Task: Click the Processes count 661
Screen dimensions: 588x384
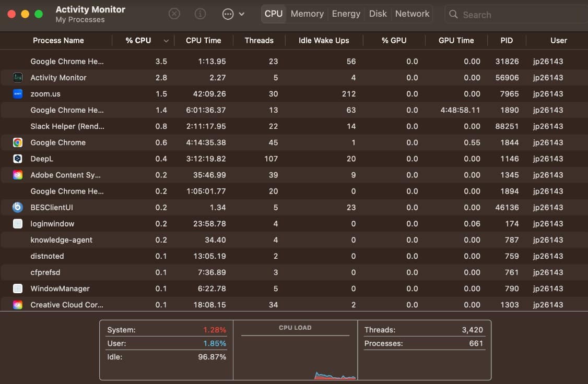Action: point(476,343)
